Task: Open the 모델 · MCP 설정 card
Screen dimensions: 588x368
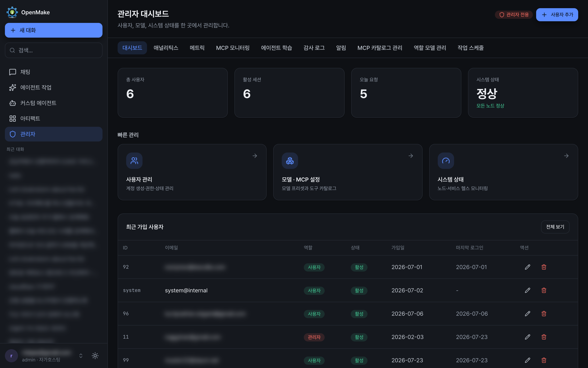Action: (348, 172)
